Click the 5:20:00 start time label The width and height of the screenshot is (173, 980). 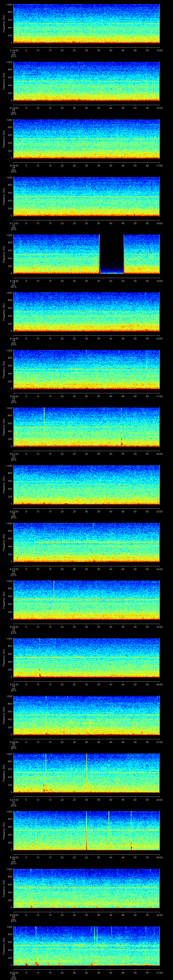(x=14, y=396)
